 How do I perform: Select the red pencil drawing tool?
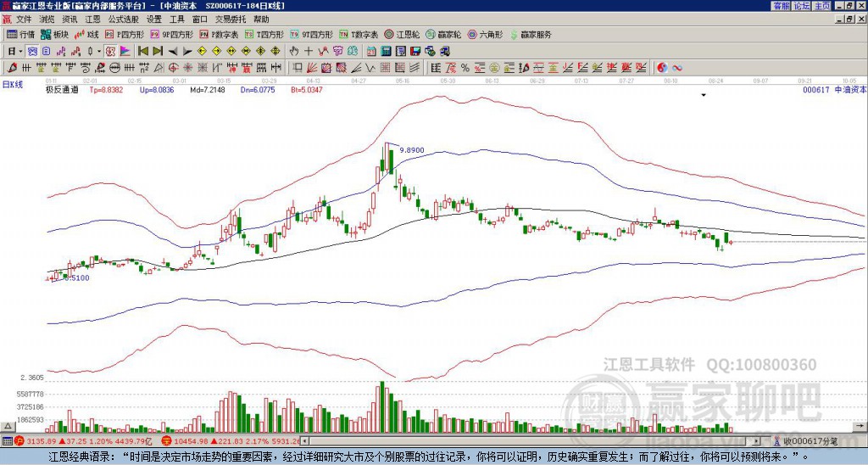point(11,68)
